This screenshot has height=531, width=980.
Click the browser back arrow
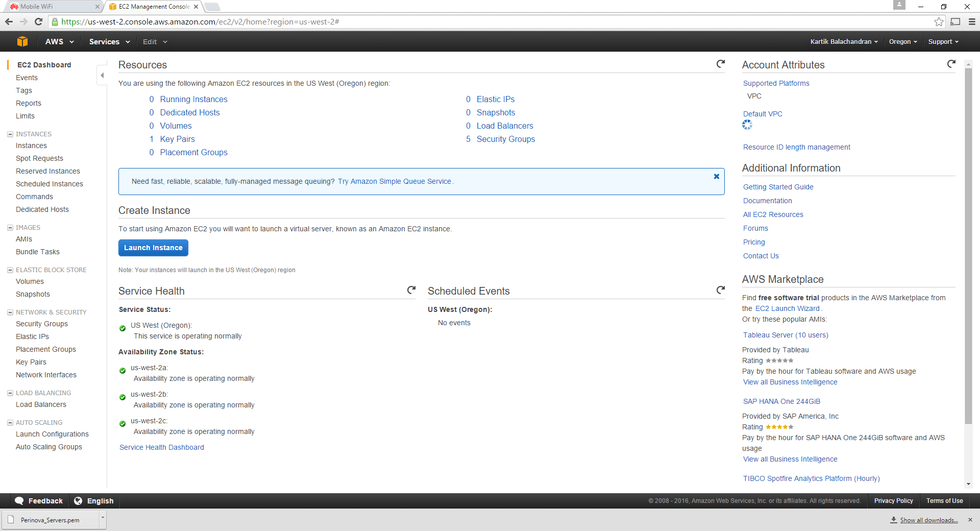[9, 21]
